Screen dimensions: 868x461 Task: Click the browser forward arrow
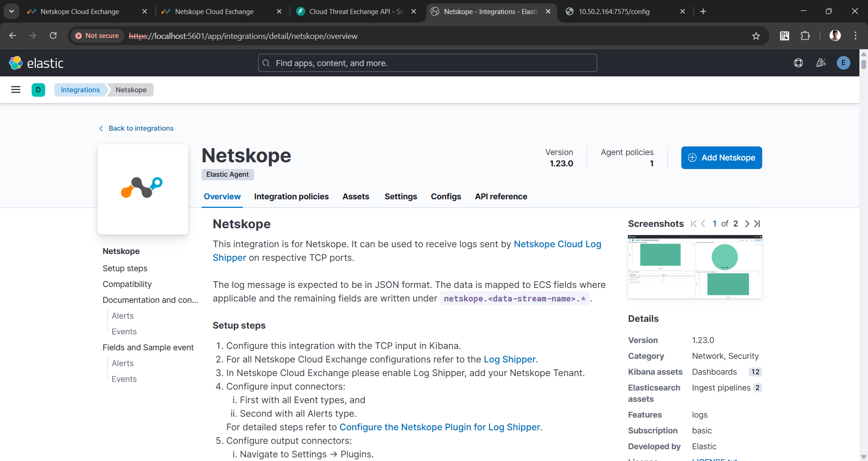tap(33, 36)
